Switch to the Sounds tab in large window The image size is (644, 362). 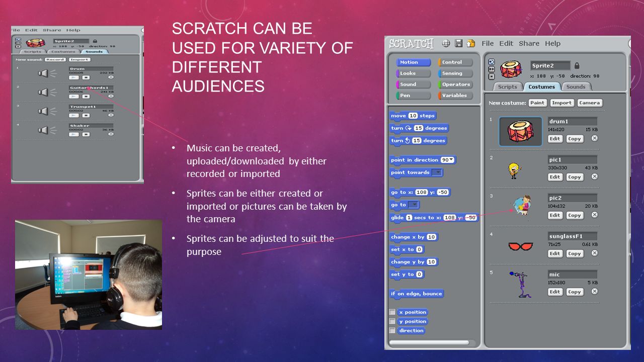coord(576,86)
